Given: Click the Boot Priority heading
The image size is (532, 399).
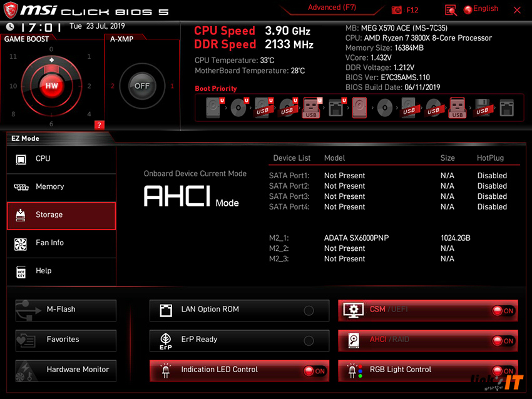Looking at the screenshot, I should coord(216,88).
